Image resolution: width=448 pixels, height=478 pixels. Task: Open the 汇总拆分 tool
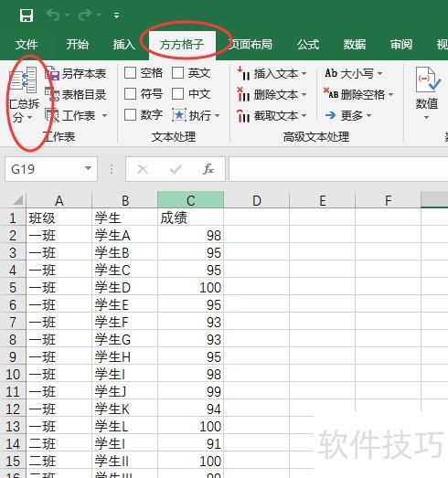pyautogui.click(x=24, y=94)
